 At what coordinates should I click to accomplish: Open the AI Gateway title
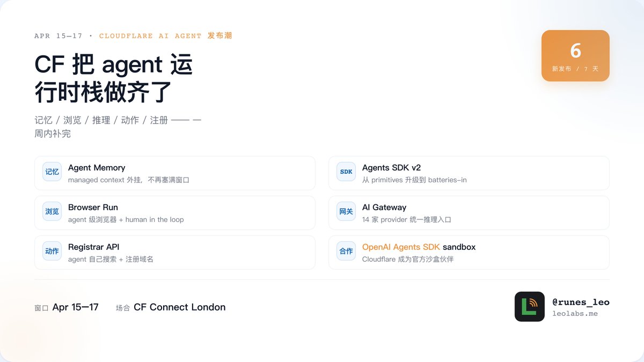(x=384, y=208)
